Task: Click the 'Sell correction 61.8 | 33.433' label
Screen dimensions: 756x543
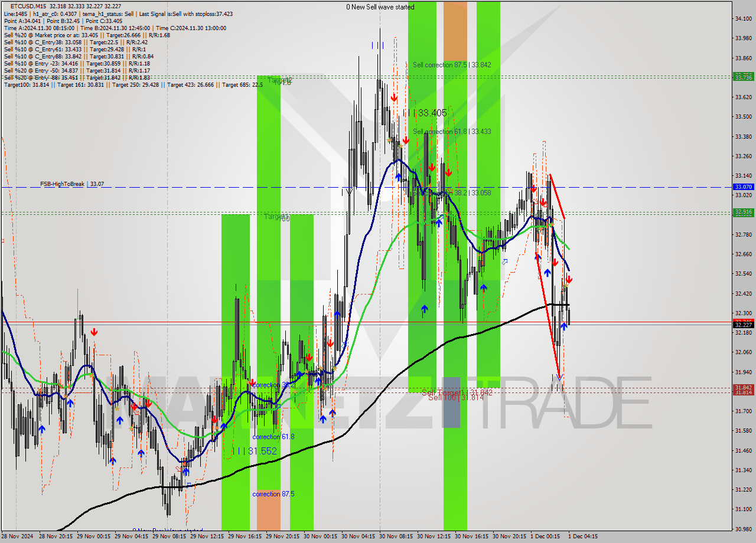Action: [x=452, y=132]
